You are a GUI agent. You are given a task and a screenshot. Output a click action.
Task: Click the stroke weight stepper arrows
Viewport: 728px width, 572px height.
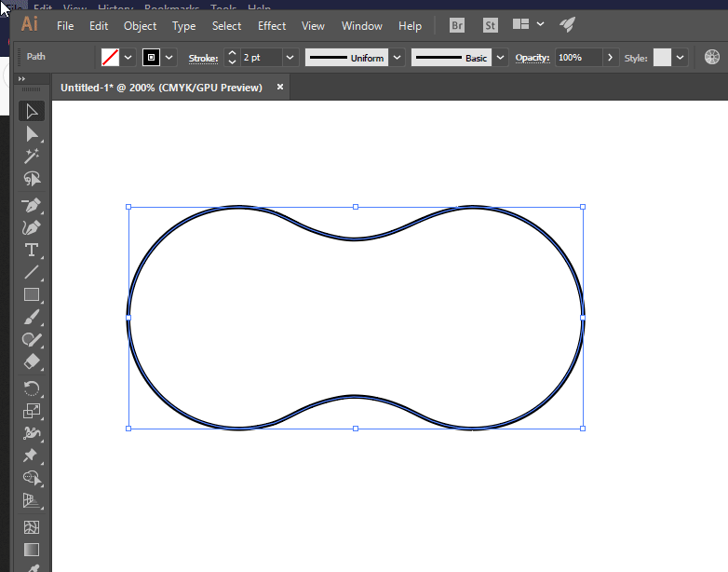232,58
